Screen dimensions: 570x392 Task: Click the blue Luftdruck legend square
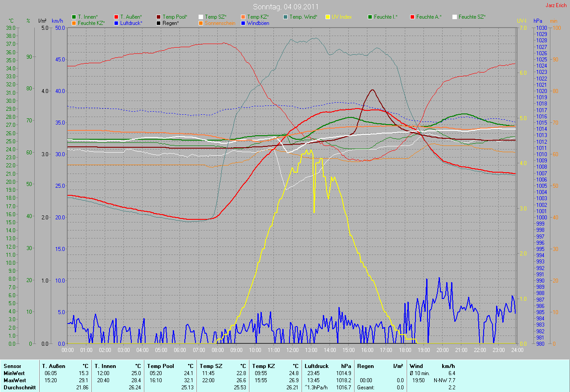(116, 23)
